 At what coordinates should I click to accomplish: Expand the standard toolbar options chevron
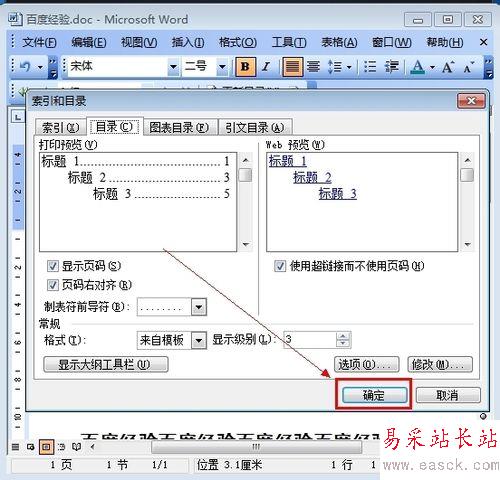tap(53, 68)
